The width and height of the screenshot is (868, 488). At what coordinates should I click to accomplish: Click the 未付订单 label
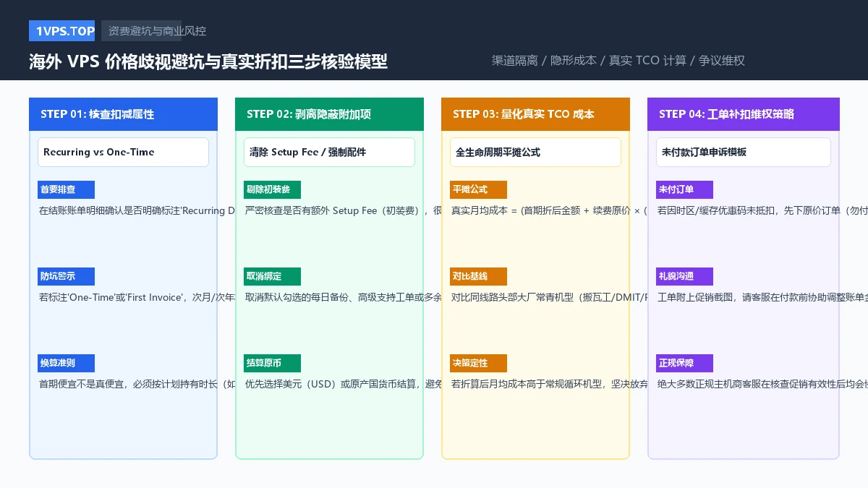[x=684, y=189]
